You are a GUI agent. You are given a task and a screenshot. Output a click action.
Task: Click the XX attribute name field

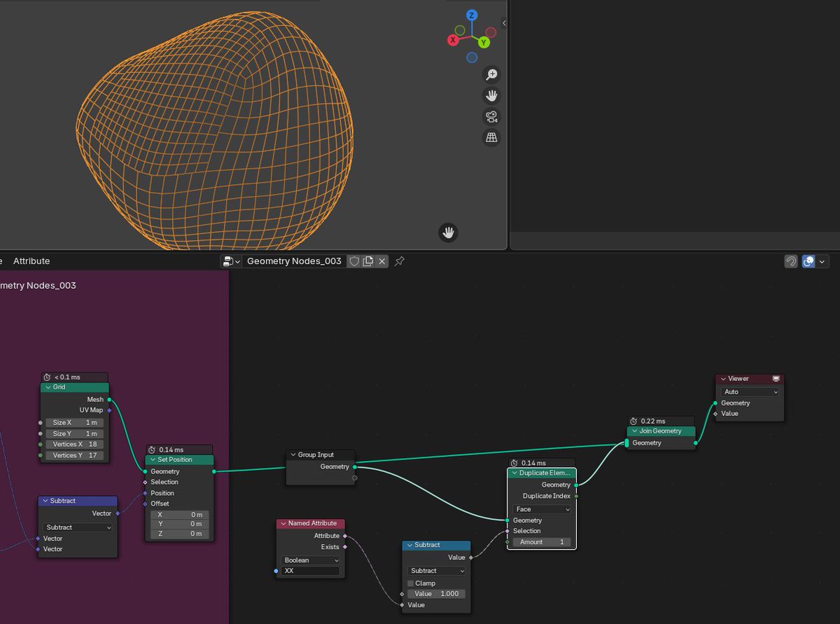coord(310,571)
